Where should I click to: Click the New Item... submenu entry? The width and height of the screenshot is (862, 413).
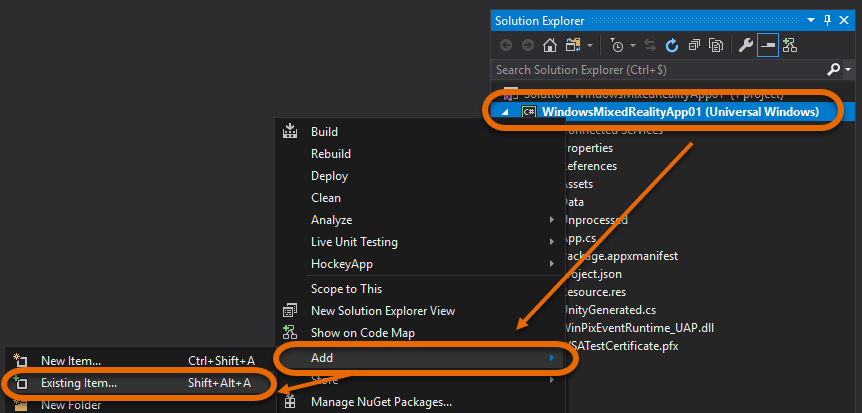click(71, 360)
